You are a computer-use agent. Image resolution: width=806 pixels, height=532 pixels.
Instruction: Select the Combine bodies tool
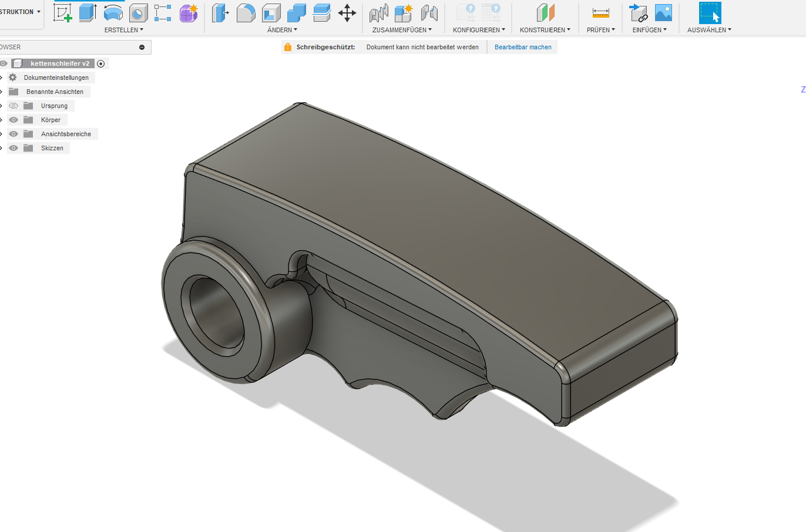(296, 12)
